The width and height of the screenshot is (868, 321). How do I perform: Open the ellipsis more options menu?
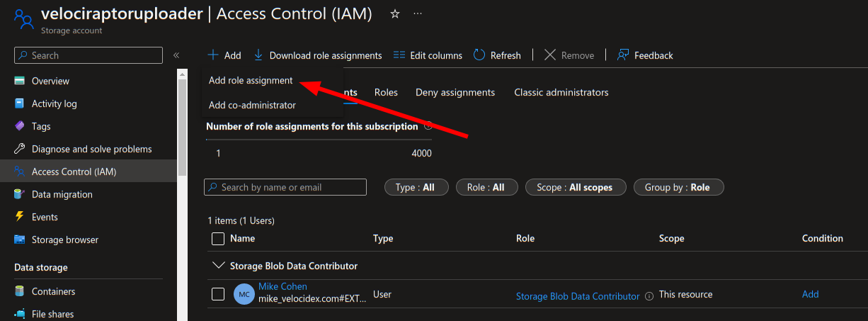coord(418,14)
